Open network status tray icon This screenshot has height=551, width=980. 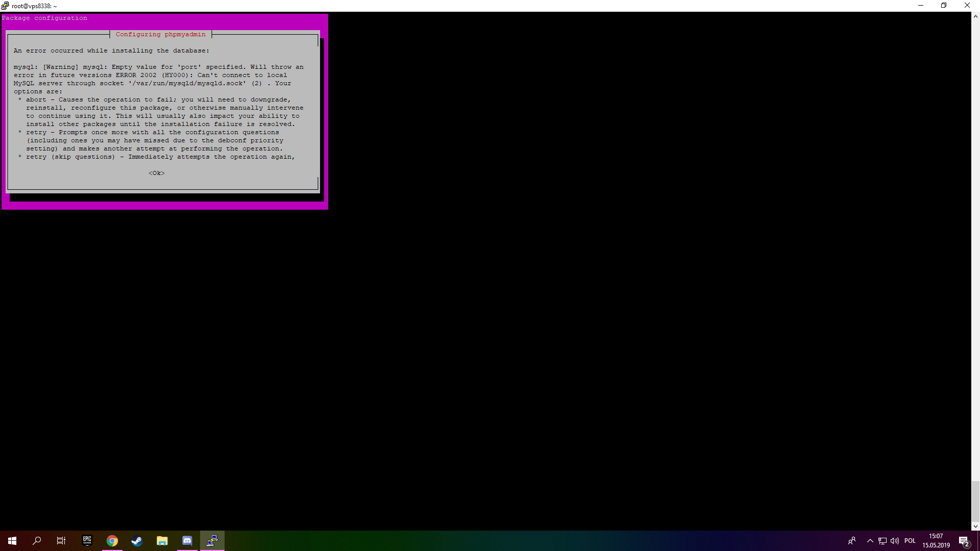point(883,541)
